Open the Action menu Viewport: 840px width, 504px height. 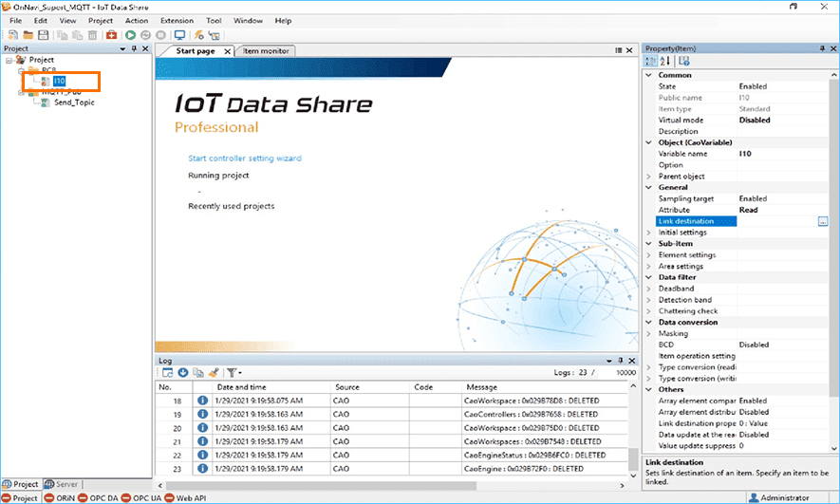[137, 20]
